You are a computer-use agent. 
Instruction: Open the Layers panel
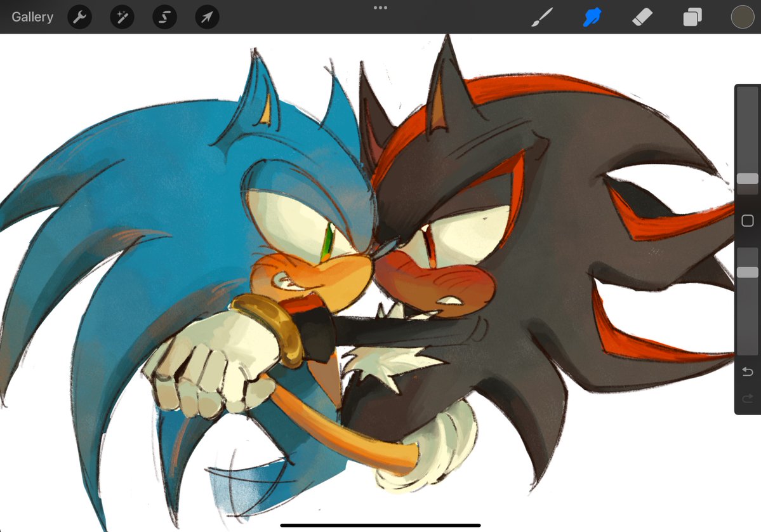click(x=692, y=17)
